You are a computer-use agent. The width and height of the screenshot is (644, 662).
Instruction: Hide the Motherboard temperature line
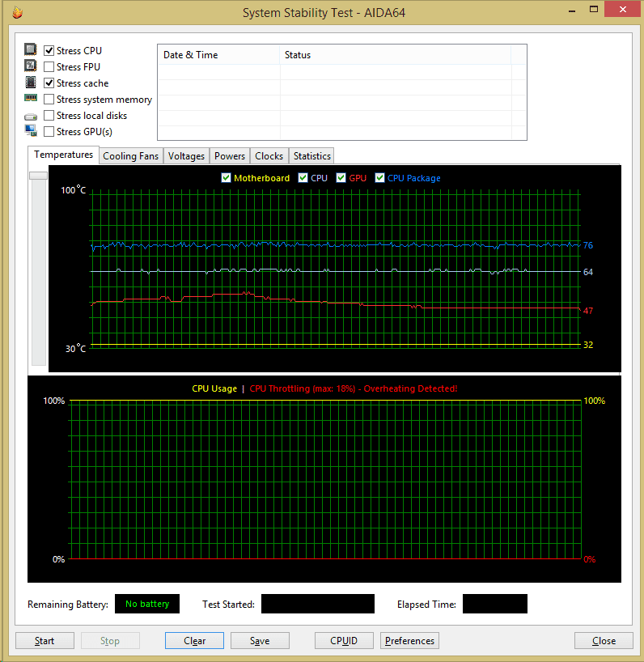coord(227,178)
